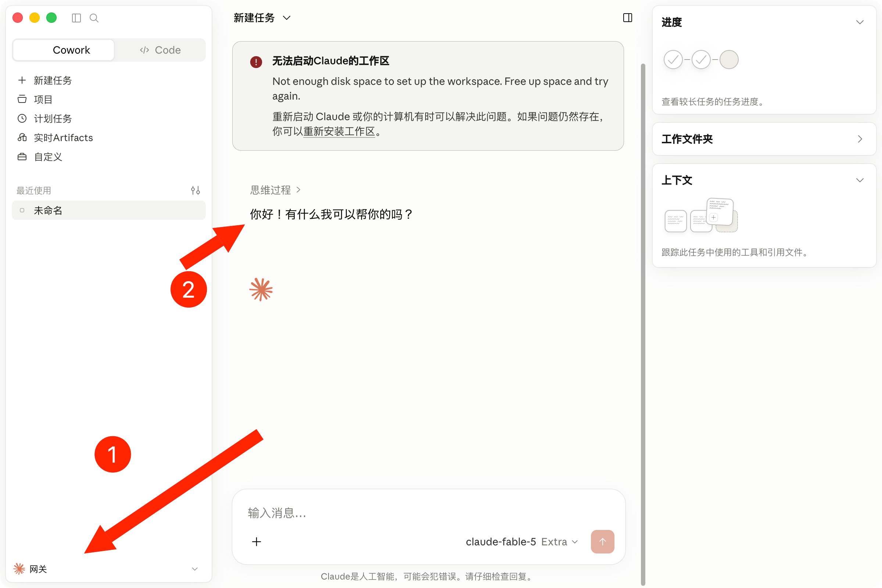Image resolution: width=882 pixels, height=588 pixels.
Task: Toggle the left sidebar panel icon
Action: (76, 18)
